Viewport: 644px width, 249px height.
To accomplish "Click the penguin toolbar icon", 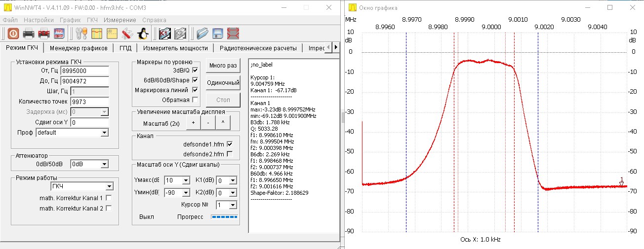I will coord(143,34).
